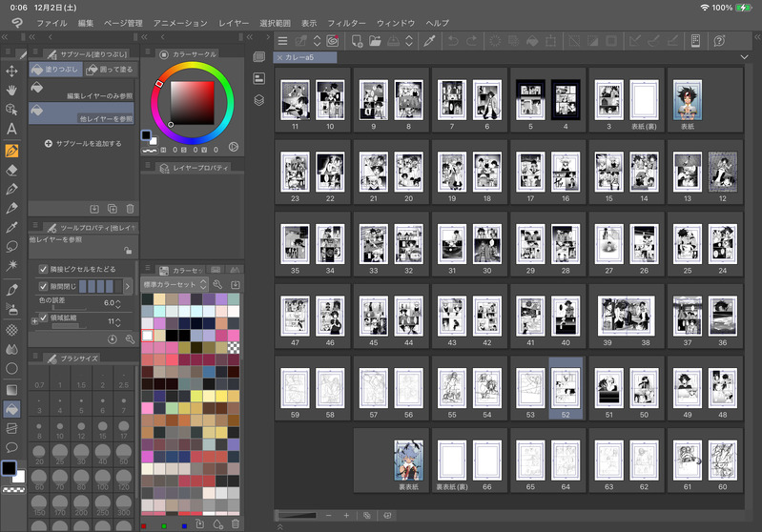
Task: Select the Auto select magic wand tool
Action: pyautogui.click(x=11, y=265)
